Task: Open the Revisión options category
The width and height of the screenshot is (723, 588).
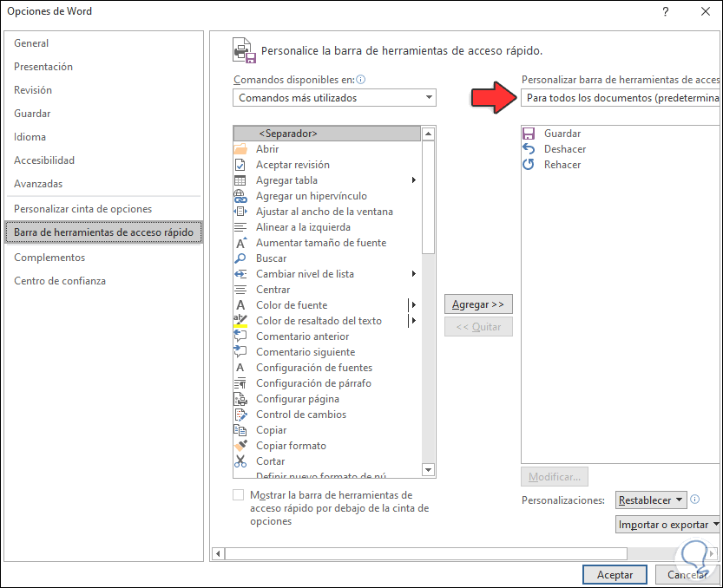Action: 33,90
